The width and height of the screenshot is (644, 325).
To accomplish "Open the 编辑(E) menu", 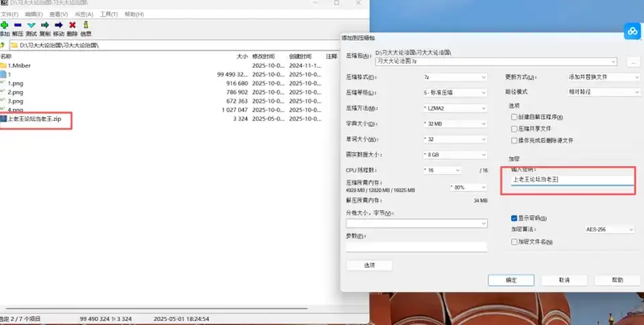I will click(34, 14).
